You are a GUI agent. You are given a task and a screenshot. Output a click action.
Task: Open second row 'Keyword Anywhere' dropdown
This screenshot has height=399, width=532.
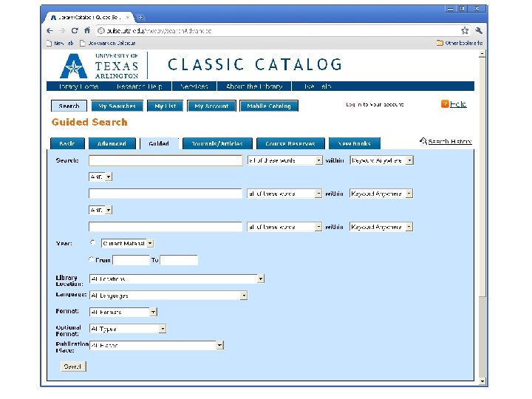click(x=381, y=194)
